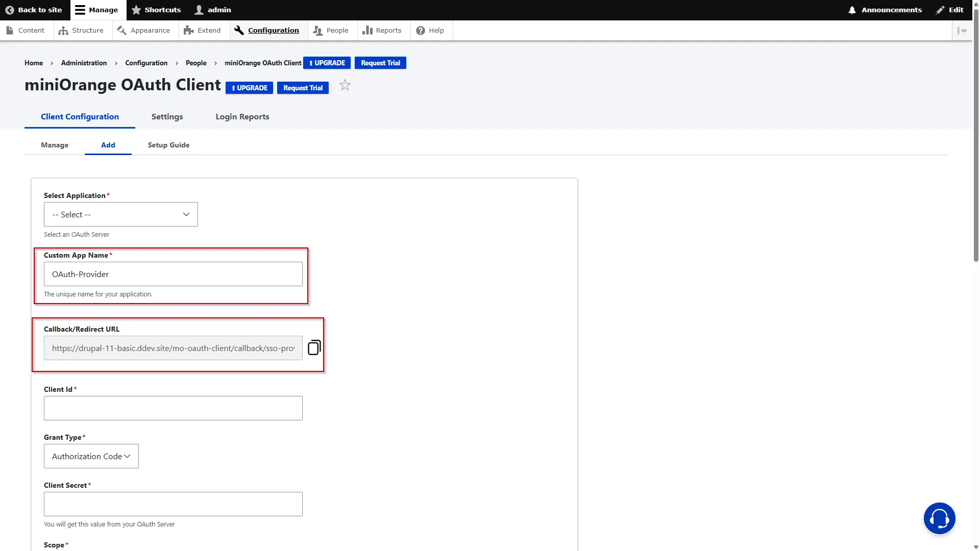Open the Setup Guide sub-tab
The width and height of the screenshot is (980, 551).
click(x=168, y=145)
